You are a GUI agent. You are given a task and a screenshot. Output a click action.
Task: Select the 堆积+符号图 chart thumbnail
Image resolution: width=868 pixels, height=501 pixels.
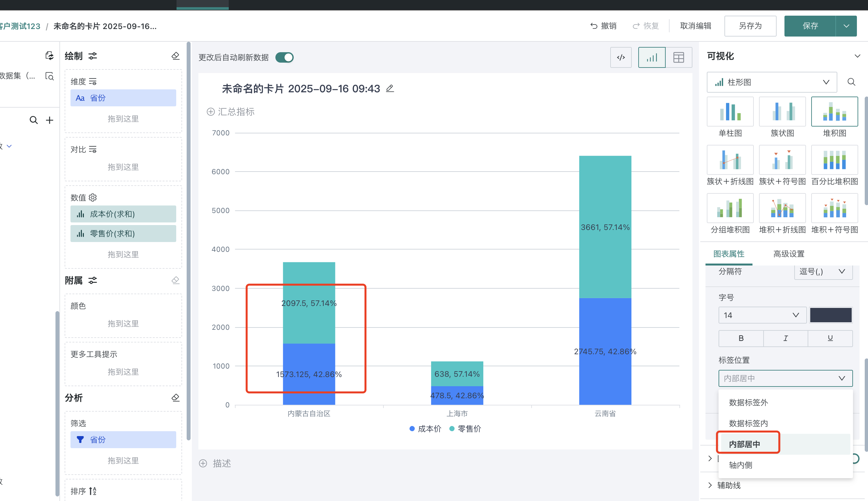coord(834,208)
